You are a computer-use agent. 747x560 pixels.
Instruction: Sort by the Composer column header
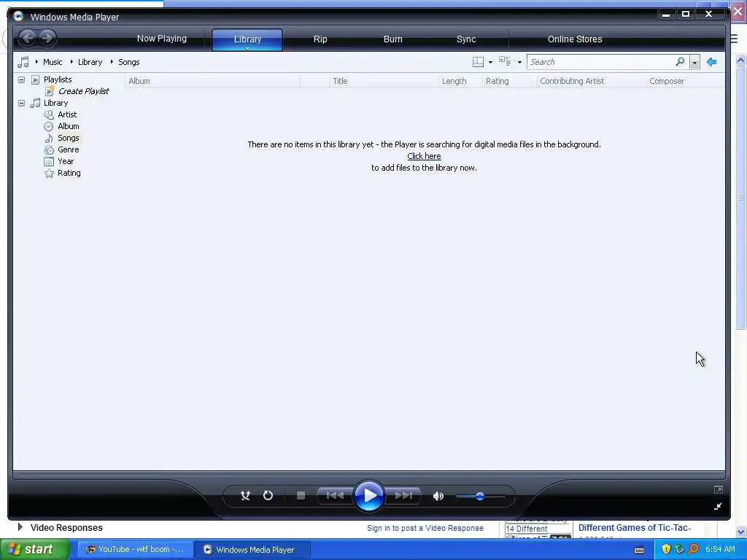tap(685, 81)
